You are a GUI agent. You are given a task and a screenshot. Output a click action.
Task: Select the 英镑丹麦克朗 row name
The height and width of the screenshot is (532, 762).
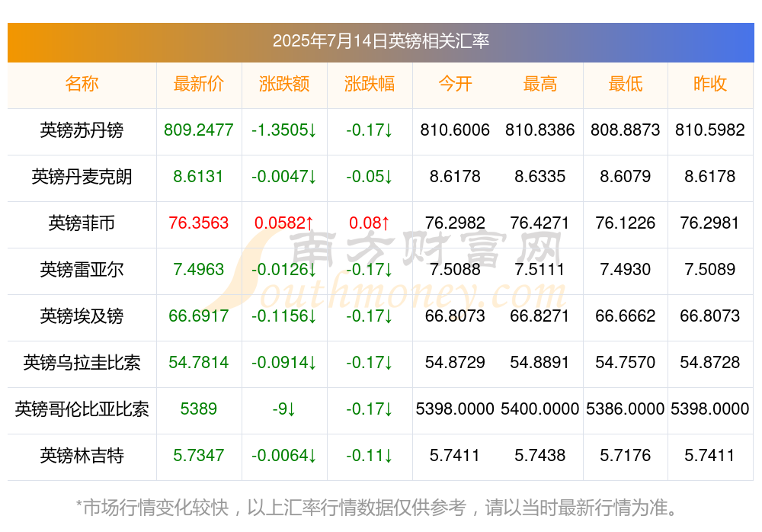tap(82, 177)
